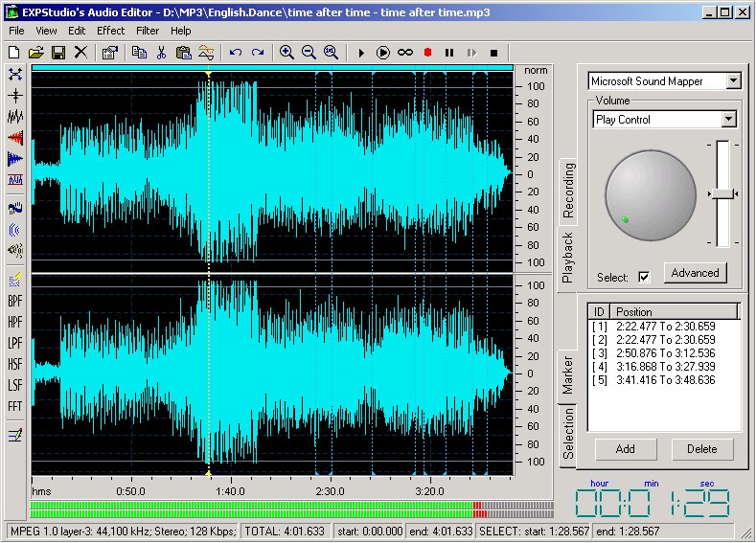Select marker 4 at 3:16.868 To 3:27.939
This screenshot has height=543, width=756.
click(x=664, y=367)
